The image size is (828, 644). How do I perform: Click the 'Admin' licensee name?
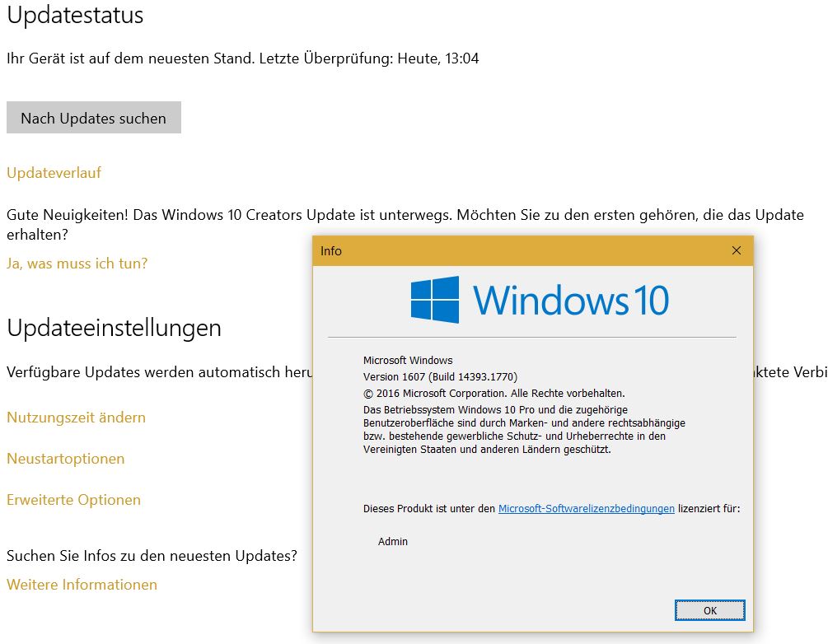coord(392,541)
